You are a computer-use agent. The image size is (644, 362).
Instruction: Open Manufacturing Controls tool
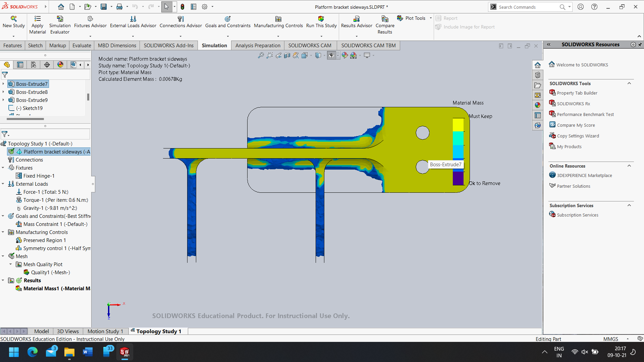[278, 22]
